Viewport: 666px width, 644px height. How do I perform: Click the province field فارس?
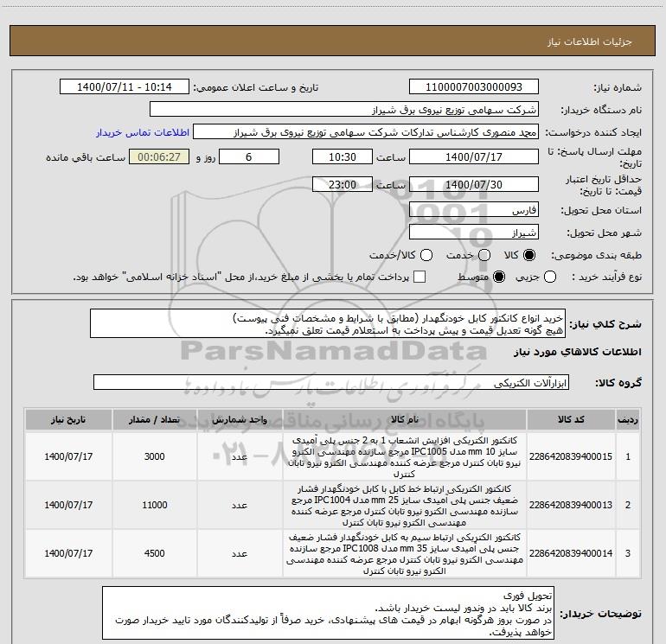click(474, 210)
